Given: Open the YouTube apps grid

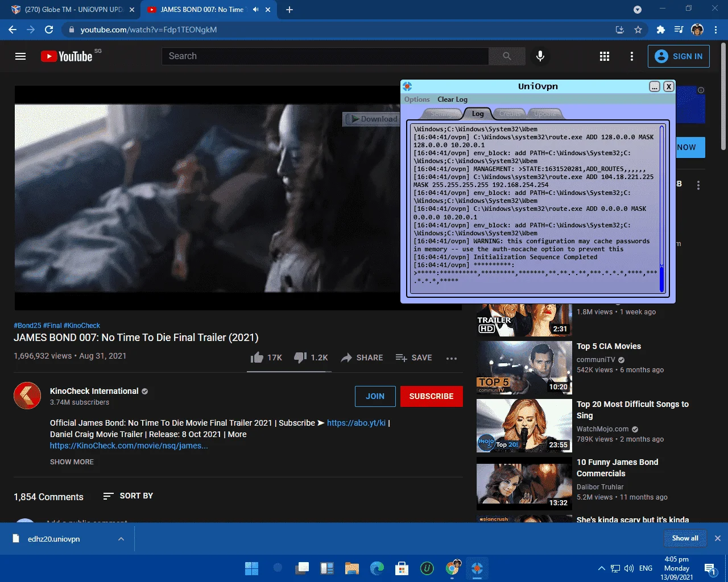Looking at the screenshot, I should coord(605,56).
